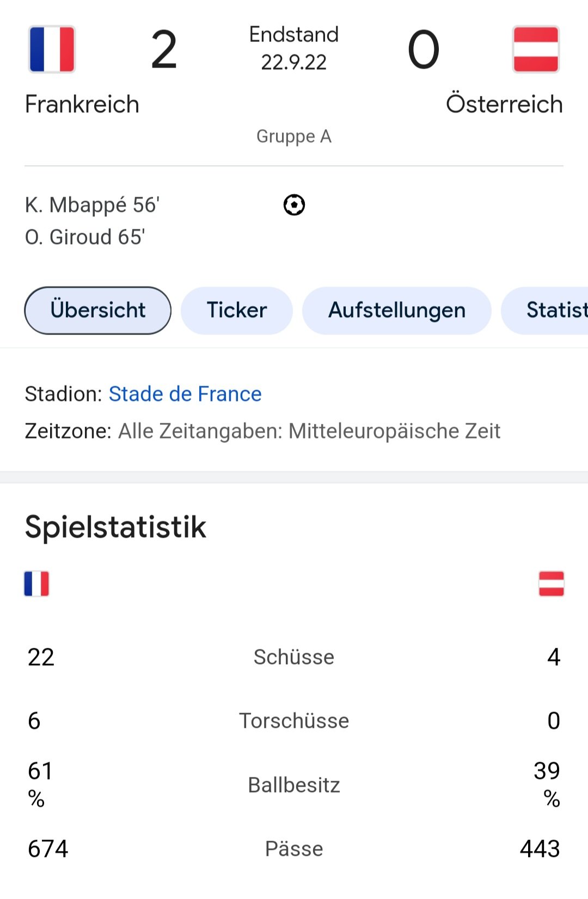Image resolution: width=588 pixels, height=899 pixels.
Task: Click the Gruppe A label
Action: coord(294,136)
